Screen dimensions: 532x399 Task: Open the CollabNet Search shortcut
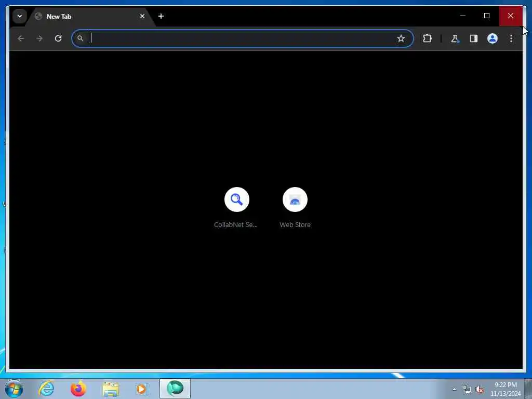click(x=236, y=207)
